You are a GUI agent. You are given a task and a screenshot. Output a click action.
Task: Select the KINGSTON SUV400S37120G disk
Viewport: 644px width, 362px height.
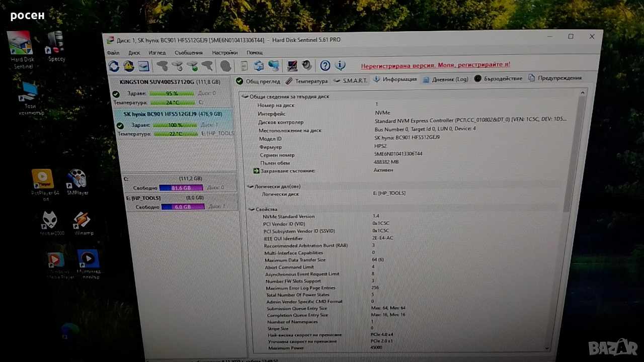click(x=170, y=82)
